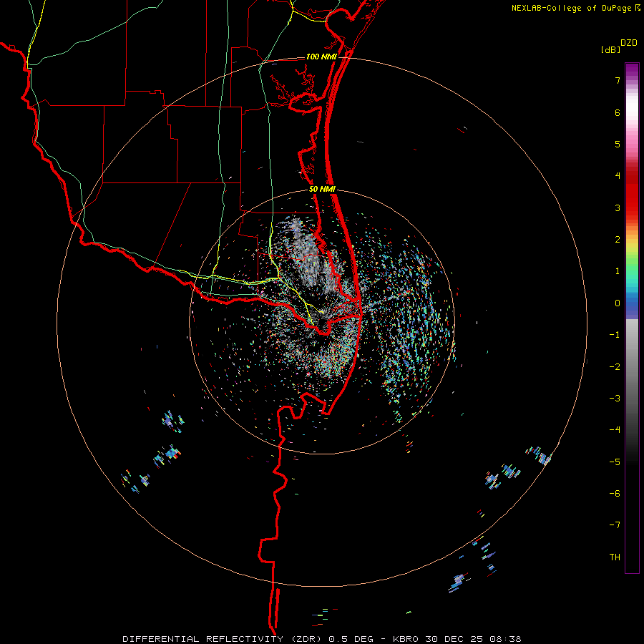The image size is (644, 644).
Task: Click the 3 value on color scale
Action: pyautogui.click(x=618, y=208)
